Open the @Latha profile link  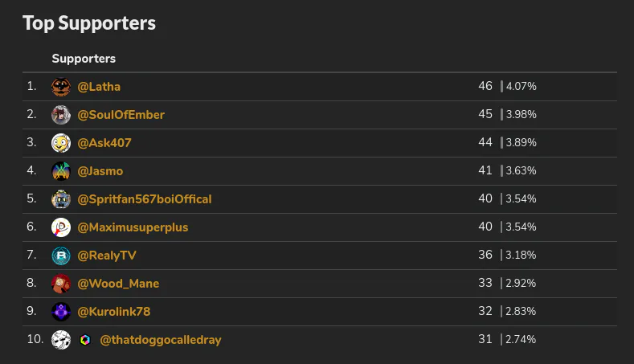tap(99, 87)
